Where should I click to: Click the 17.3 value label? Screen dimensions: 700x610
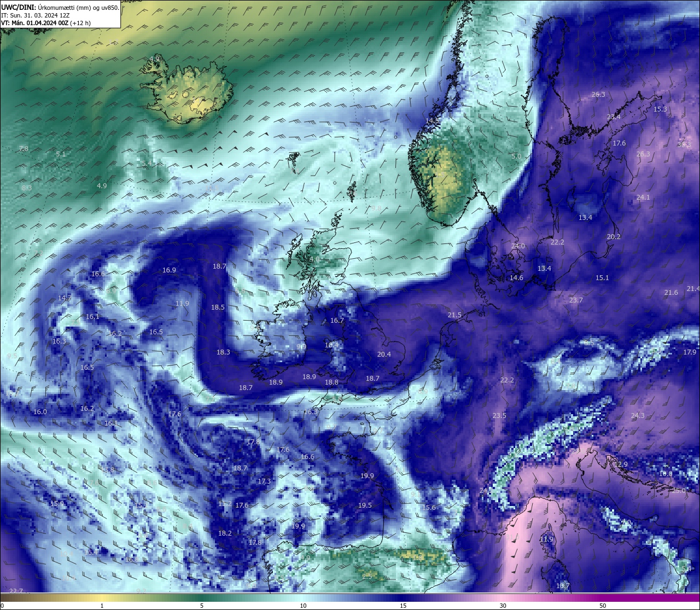click(264, 481)
